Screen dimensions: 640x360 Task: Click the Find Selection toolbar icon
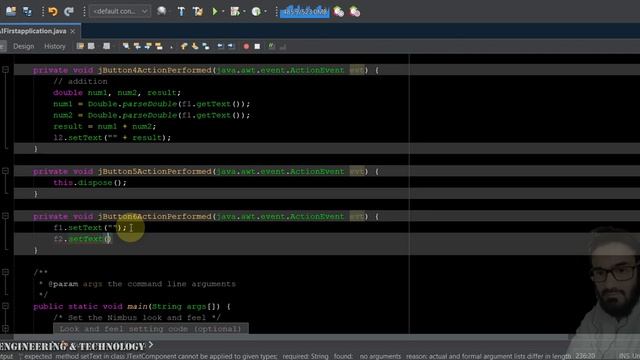(x=126, y=47)
